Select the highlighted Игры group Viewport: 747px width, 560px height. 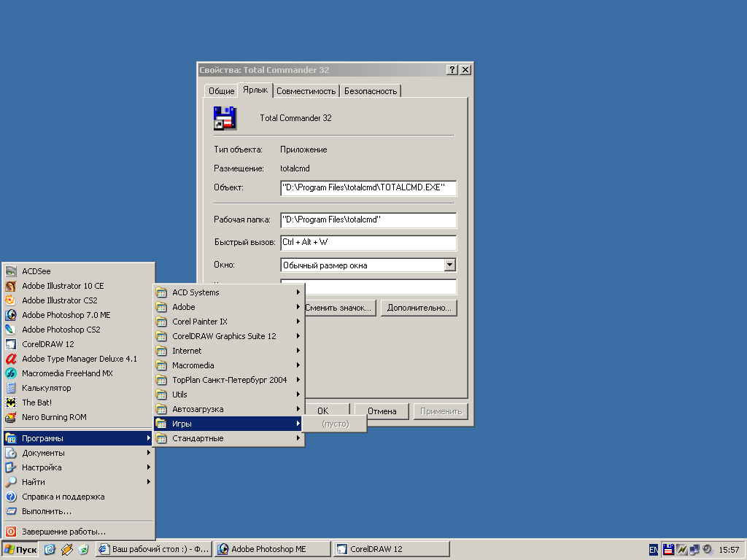228,424
